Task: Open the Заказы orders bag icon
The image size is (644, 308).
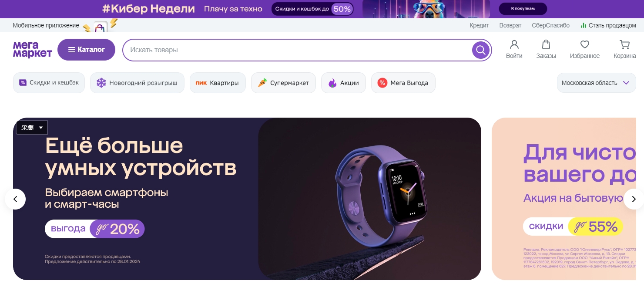Action: tap(546, 45)
